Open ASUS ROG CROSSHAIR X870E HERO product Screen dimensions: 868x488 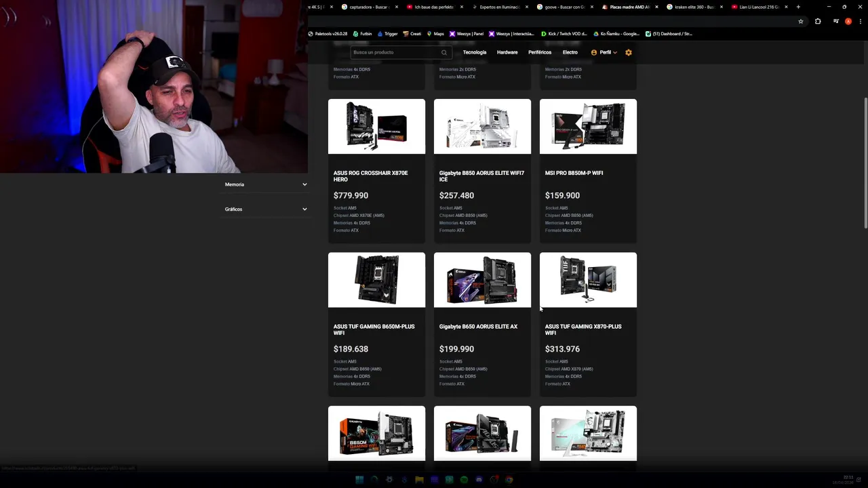(x=371, y=176)
